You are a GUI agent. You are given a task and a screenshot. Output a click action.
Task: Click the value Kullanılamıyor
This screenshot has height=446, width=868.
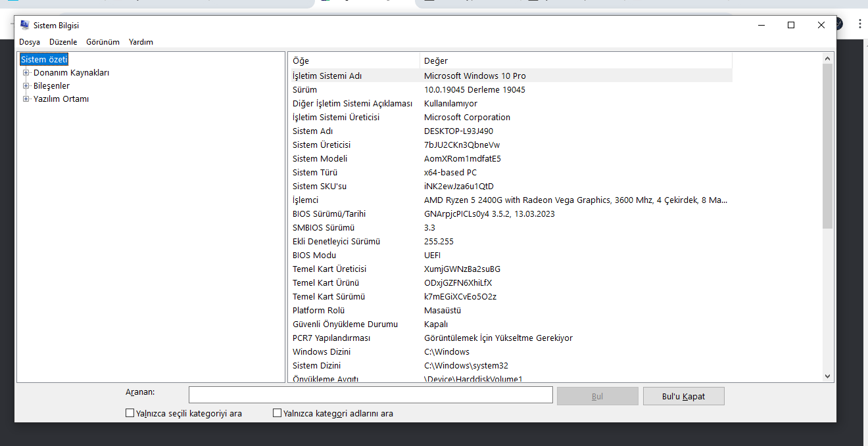coord(450,103)
